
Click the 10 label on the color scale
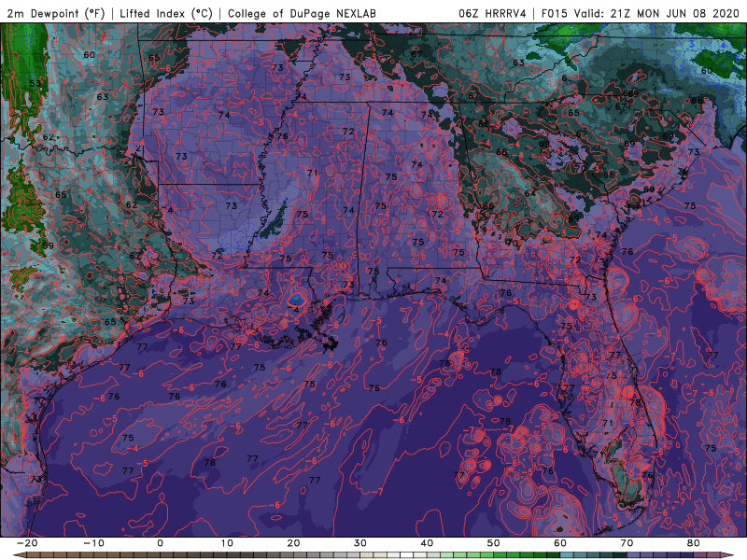227,543
